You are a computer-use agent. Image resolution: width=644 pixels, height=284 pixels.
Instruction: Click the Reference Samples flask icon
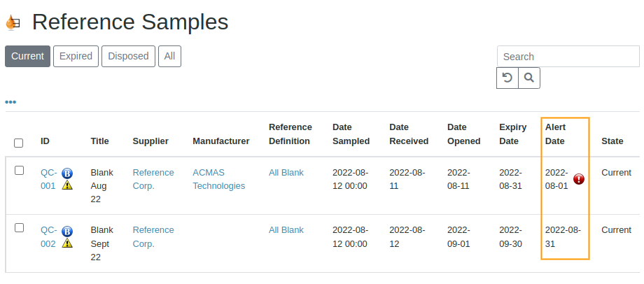12,22
